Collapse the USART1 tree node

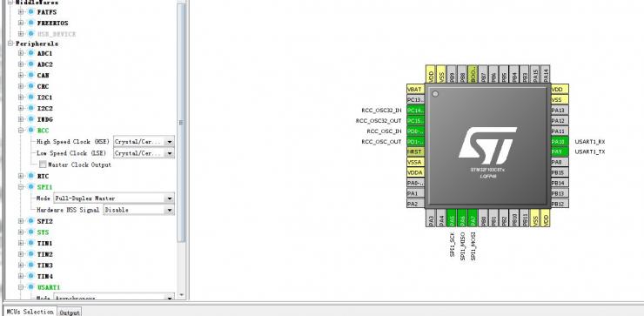21,287
